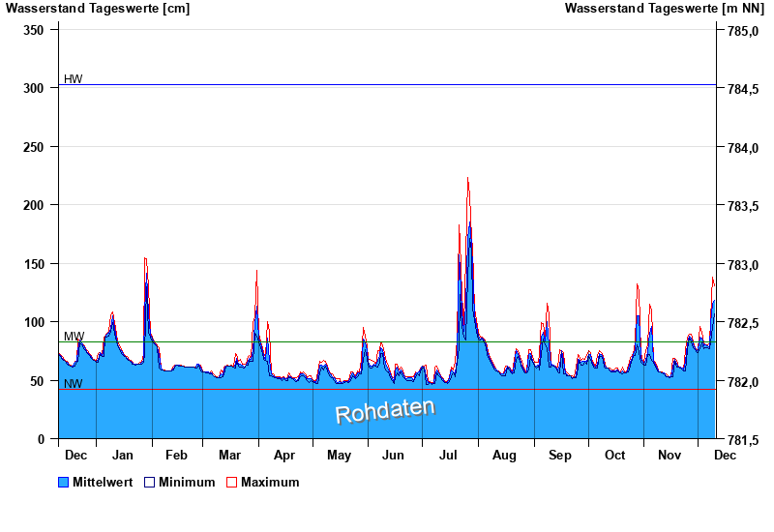Viewport: 774px width, 532px height.
Task: Click the 300 tick on the cm axis
Action: [34, 88]
